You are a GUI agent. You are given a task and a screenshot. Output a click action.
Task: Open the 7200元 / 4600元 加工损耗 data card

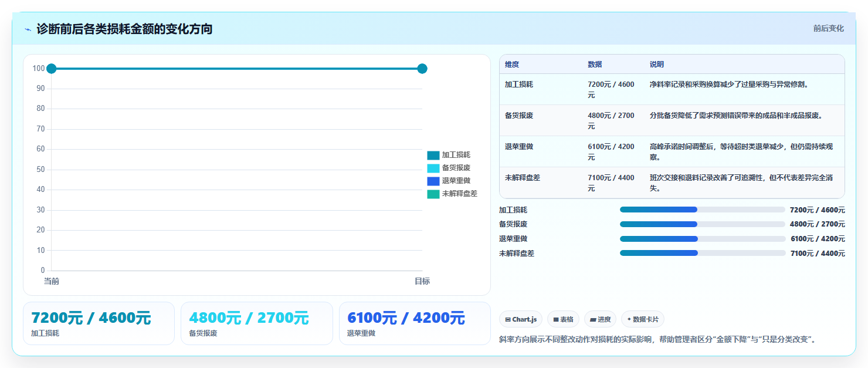coord(99,323)
